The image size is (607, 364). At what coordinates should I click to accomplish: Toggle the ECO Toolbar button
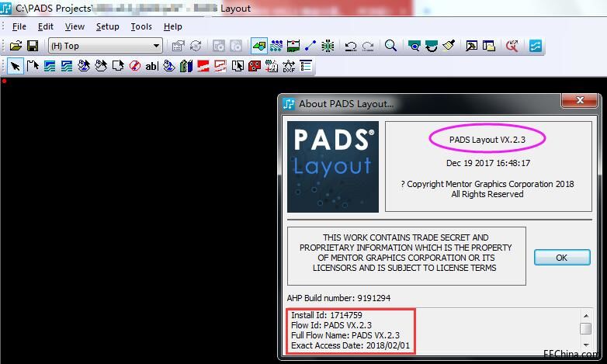[x=310, y=46]
